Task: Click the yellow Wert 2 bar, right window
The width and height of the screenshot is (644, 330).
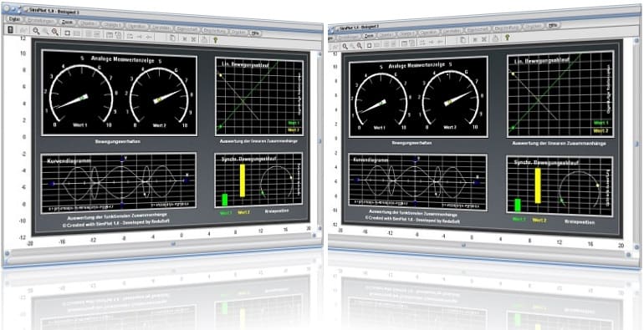Action: pos(538,185)
